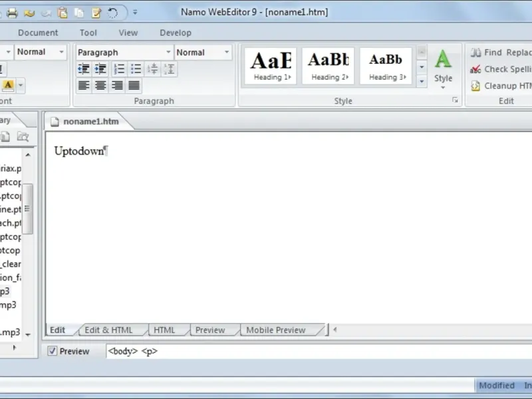This screenshot has height=399, width=532.
Task: Click the pages icon in side panel
Action: (5, 136)
